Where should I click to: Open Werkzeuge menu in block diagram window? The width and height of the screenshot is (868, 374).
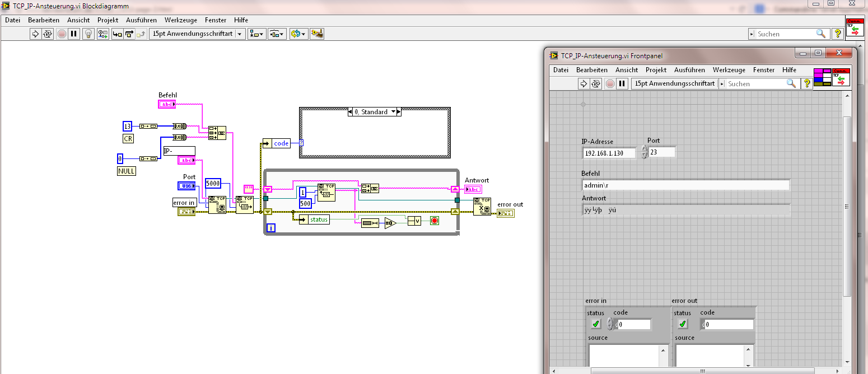pyautogui.click(x=180, y=20)
